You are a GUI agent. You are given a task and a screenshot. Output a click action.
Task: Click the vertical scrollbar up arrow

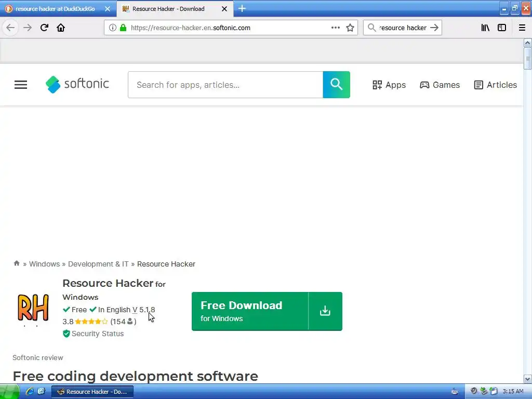[x=527, y=43]
